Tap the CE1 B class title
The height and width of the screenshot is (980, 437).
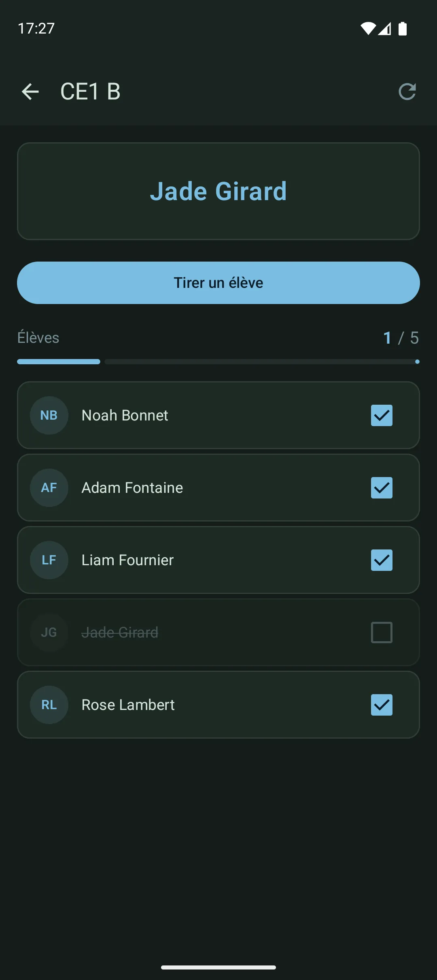[90, 92]
